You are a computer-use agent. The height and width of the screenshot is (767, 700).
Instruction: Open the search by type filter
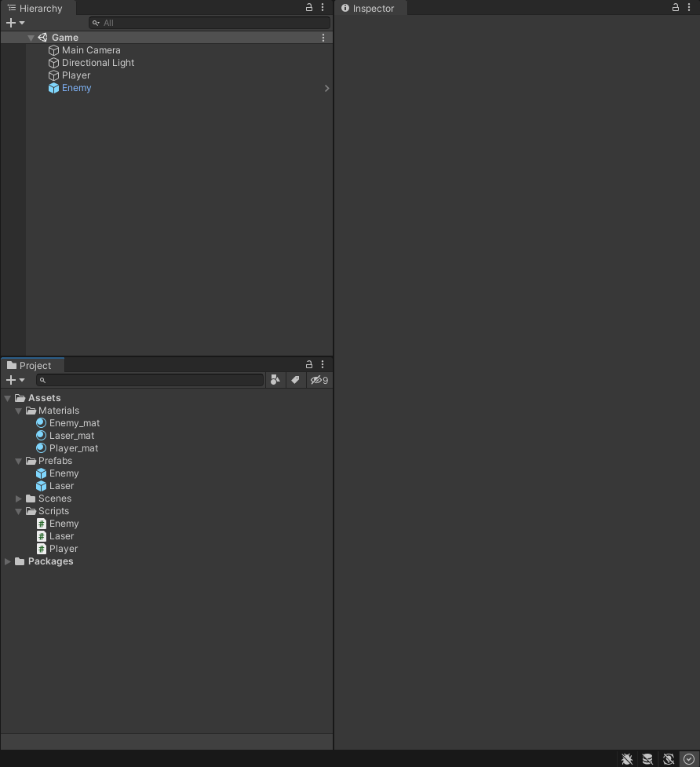(x=275, y=380)
